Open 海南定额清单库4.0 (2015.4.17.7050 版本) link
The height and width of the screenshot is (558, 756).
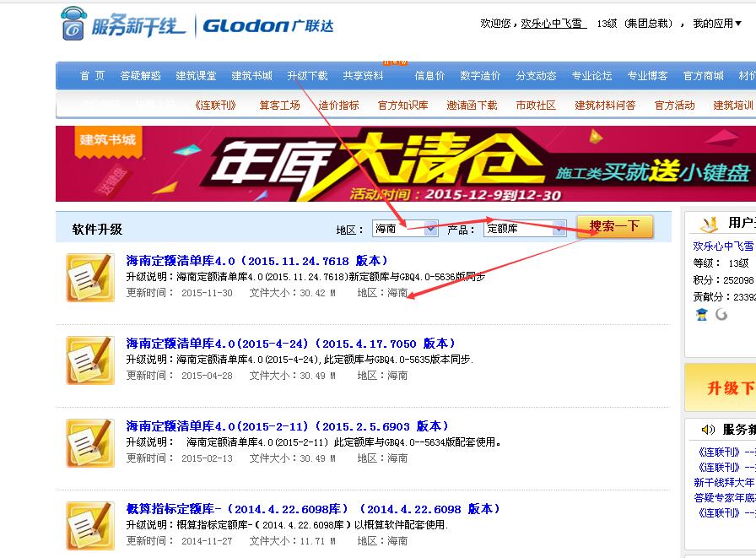pyautogui.click(x=291, y=344)
